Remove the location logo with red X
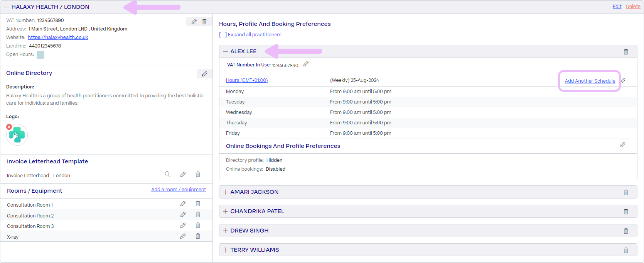This screenshot has width=644, height=263. point(9,127)
